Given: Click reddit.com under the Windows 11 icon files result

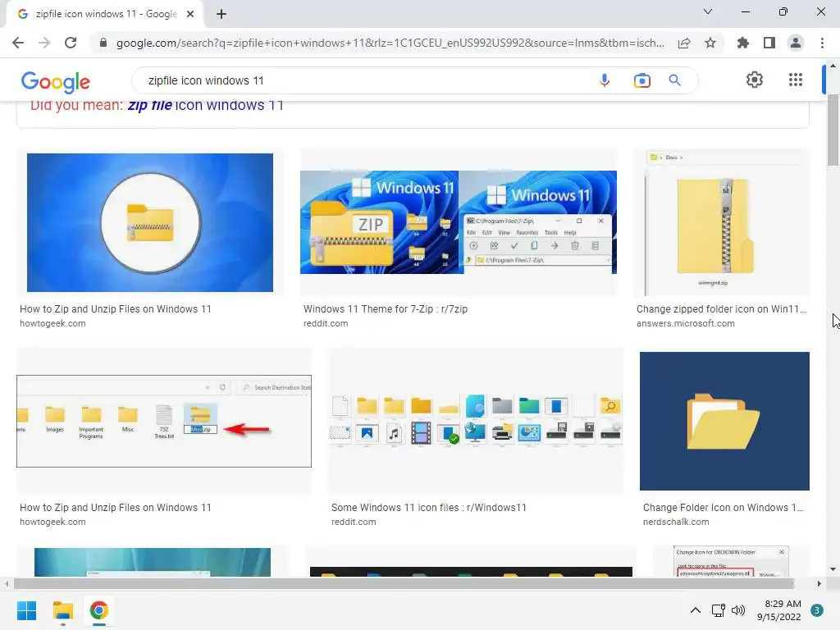Looking at the screenshot, I should point(354,522).
